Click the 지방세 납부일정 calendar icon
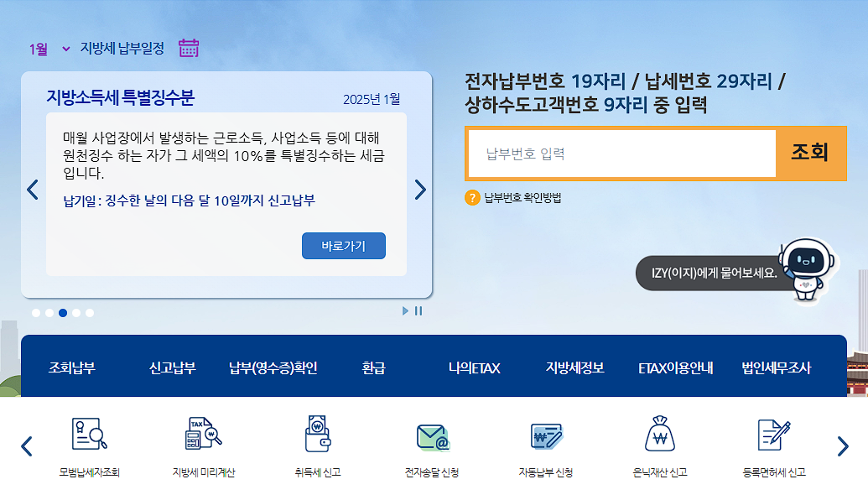Viewport: 868px width, 495px height. pos(189,46)
